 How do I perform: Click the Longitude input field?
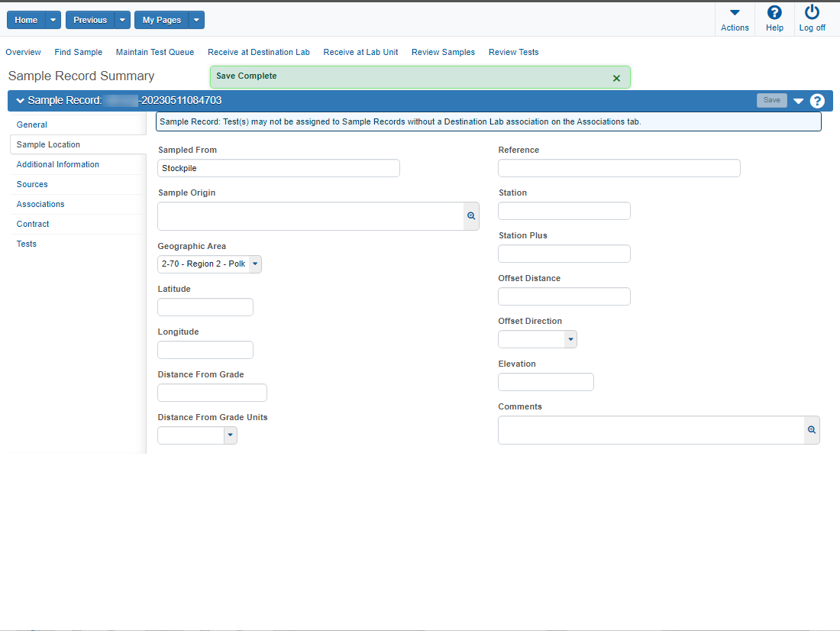205,350
